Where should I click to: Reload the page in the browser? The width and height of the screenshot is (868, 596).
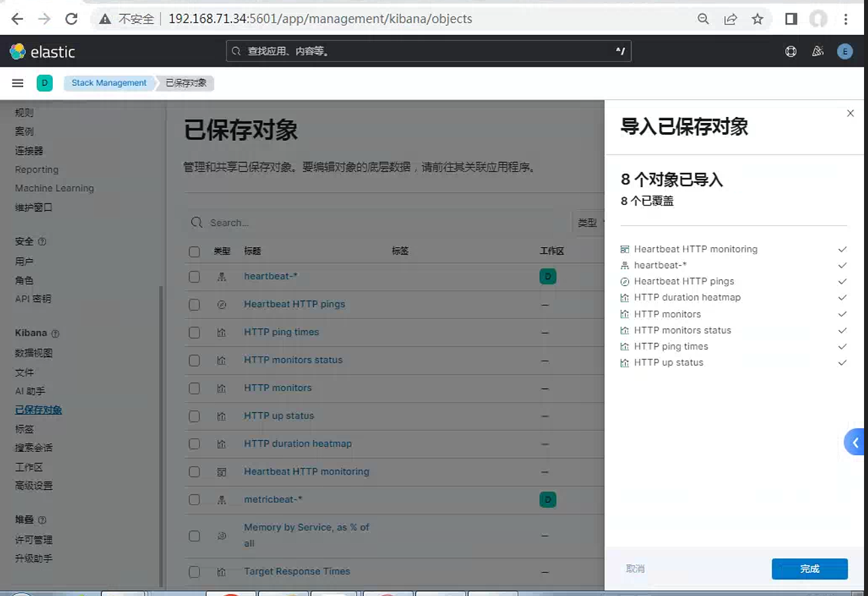pos(71,19)
